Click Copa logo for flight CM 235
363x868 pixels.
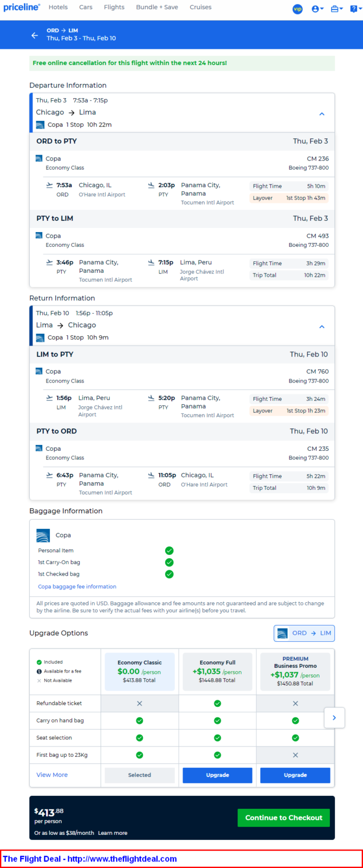click(x=39, y=448)
